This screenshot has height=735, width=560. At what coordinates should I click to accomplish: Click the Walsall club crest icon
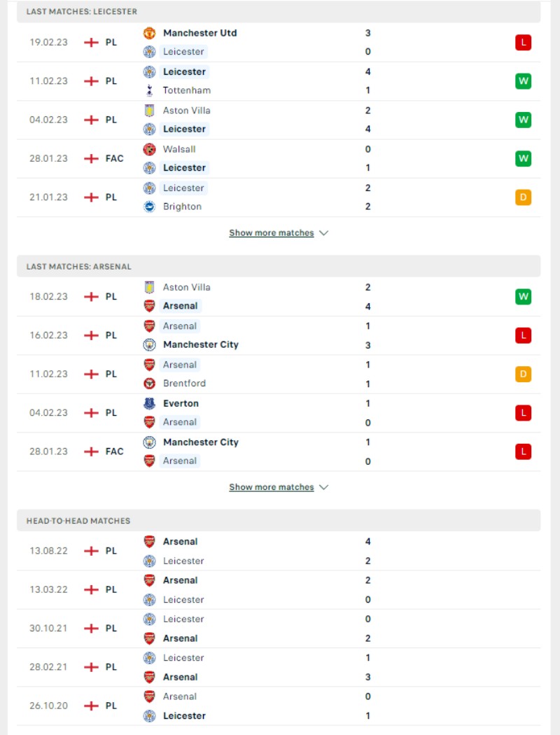(x=149, y=149)
